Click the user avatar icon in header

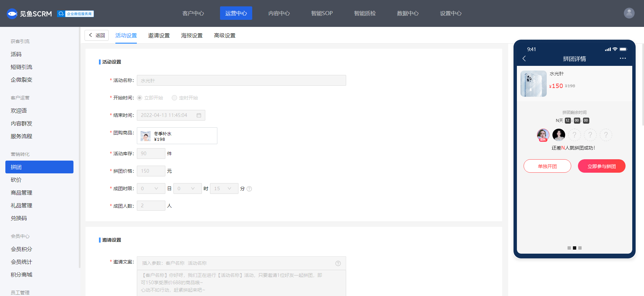click(x=629, y=13)
